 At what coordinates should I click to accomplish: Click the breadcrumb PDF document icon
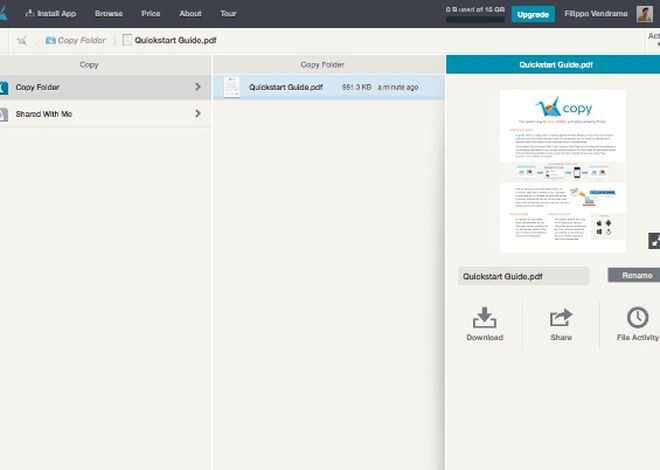[127, 40]
